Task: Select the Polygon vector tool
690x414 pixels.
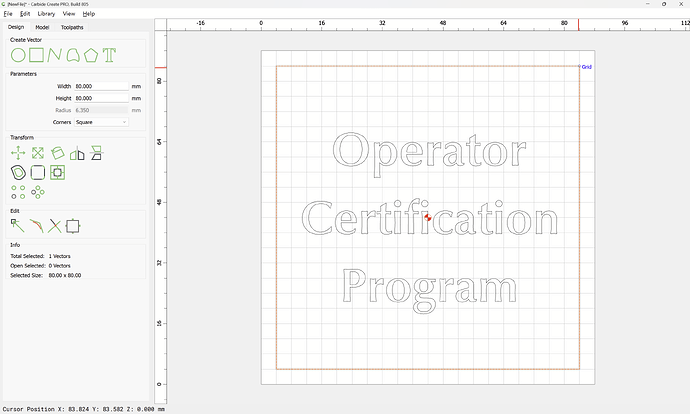Action: 91,55
